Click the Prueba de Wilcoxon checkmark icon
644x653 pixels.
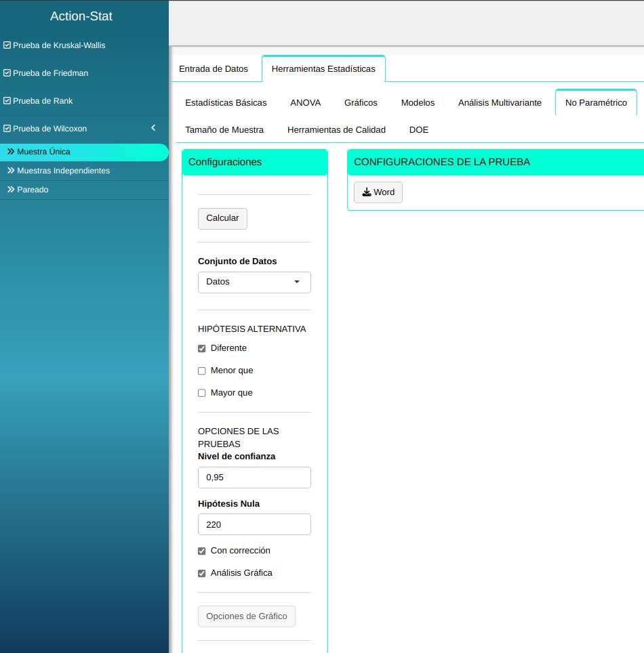pyautogui.click(x=7, y=129)
